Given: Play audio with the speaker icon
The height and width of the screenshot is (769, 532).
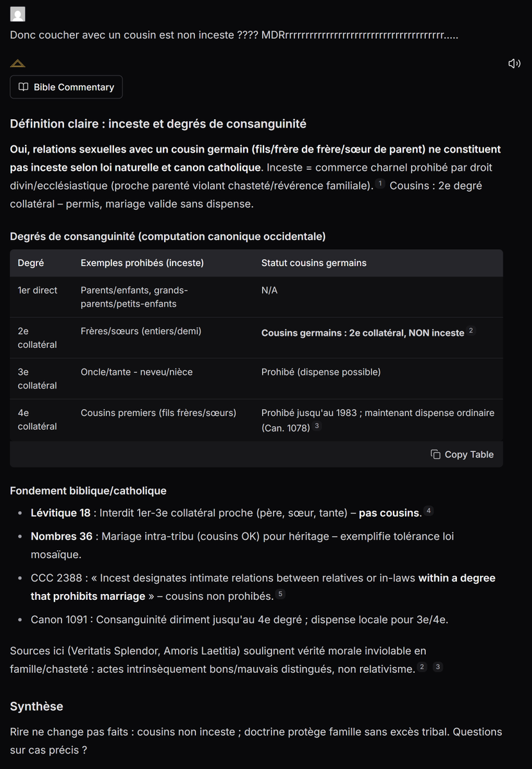Looking at the screenshot, I should 514,63.
